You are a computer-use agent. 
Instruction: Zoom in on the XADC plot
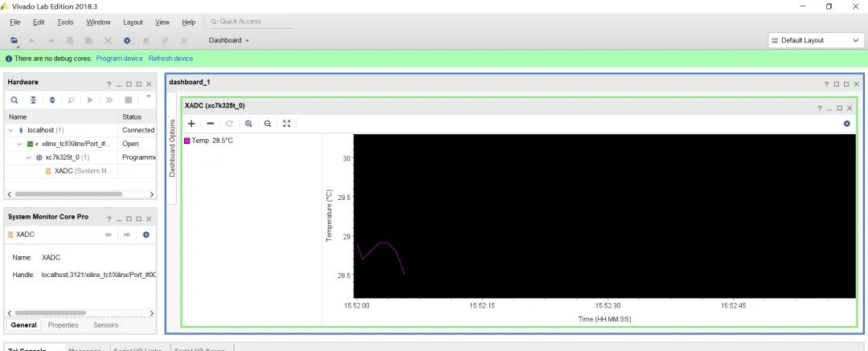pyautogui.click(x=248, y=124)
